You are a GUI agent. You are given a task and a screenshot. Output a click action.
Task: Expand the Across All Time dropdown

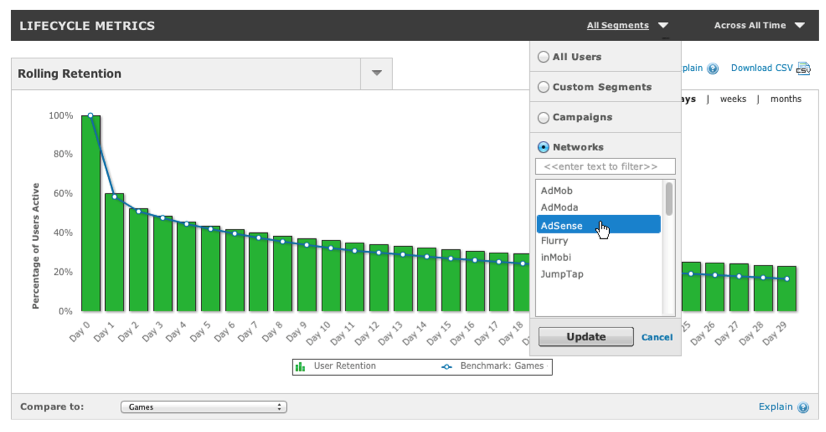pos(759,26)
